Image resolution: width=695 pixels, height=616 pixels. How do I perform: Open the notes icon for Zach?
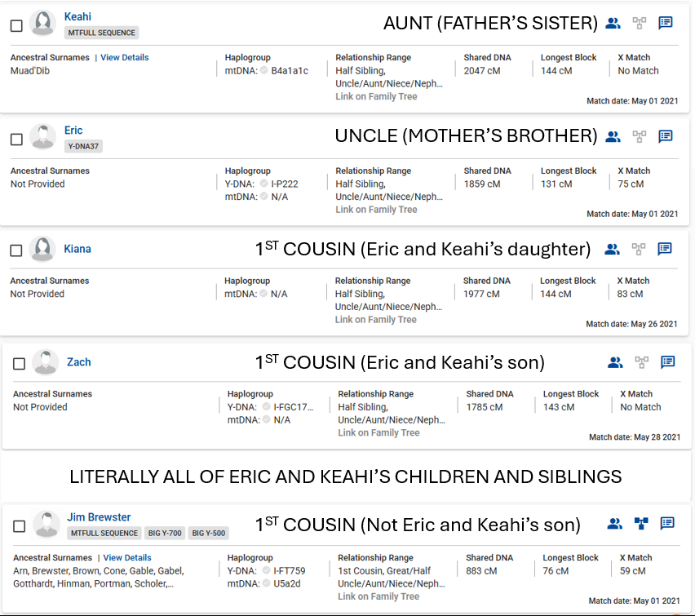pos(667,362)
